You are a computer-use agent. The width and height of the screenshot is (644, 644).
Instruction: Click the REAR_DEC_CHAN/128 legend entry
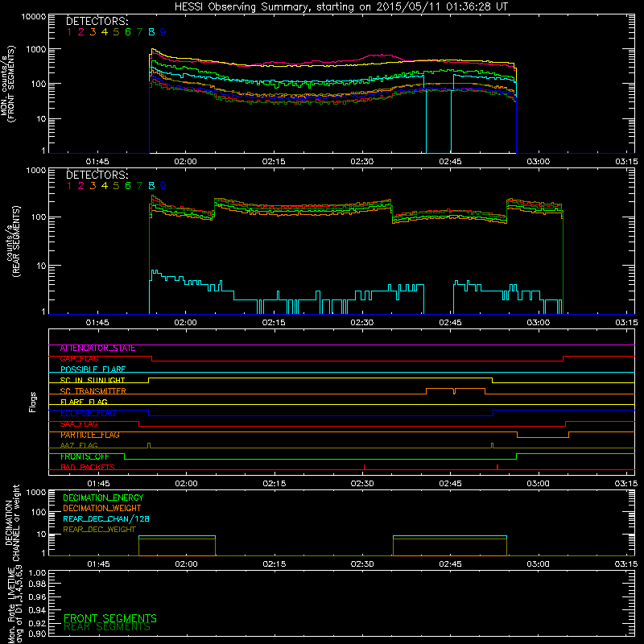coord(106,519)
